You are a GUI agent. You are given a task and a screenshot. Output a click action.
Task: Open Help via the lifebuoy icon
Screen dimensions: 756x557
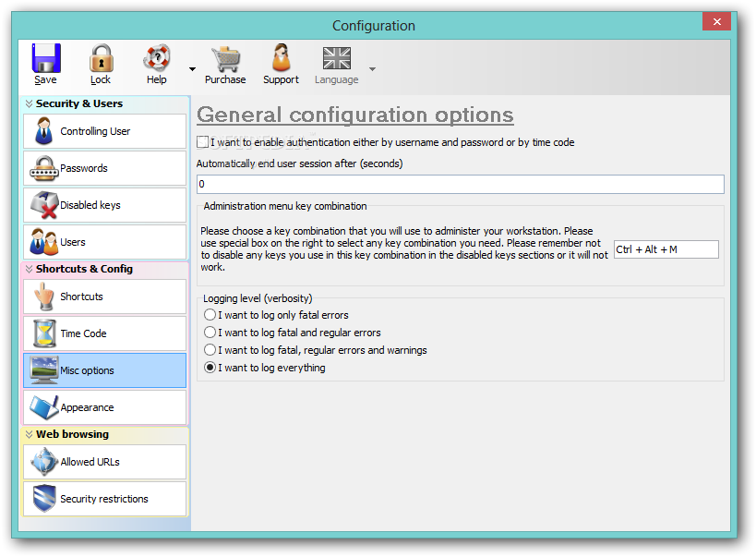pos(157,58)
